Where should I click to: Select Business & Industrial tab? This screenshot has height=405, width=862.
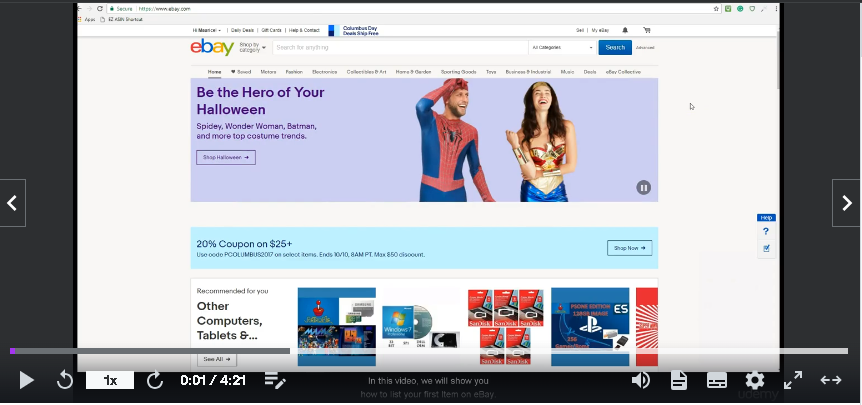pyautogui.click(x=528, y=72)
